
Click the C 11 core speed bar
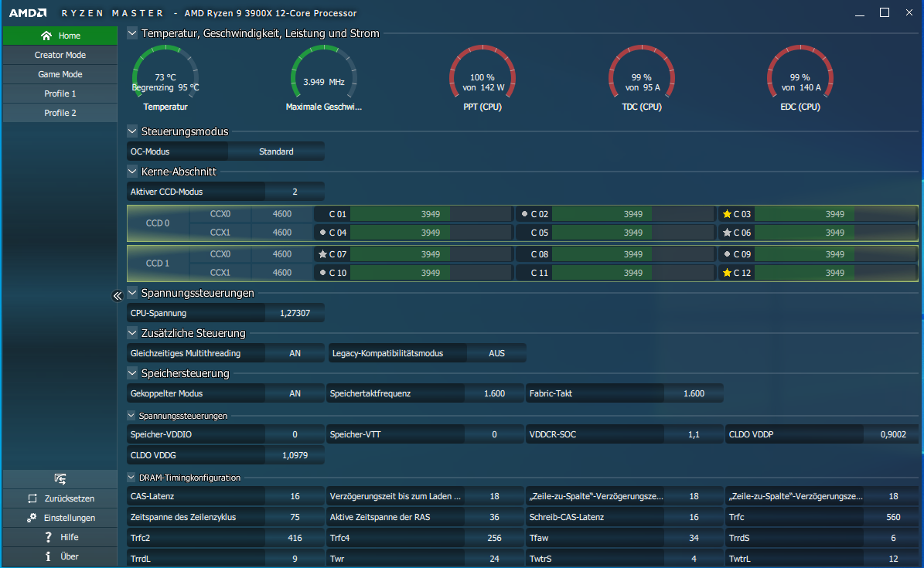633,273
